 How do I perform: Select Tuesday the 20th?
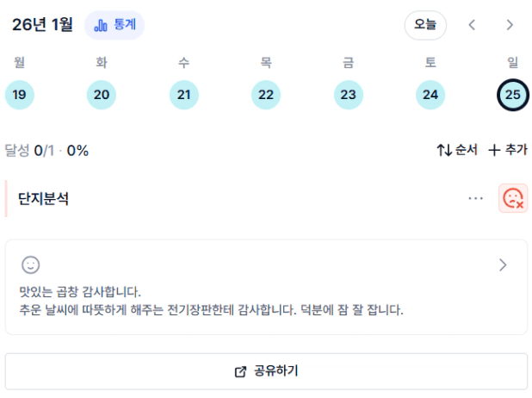pyautogui.click(x=102, y=95)
